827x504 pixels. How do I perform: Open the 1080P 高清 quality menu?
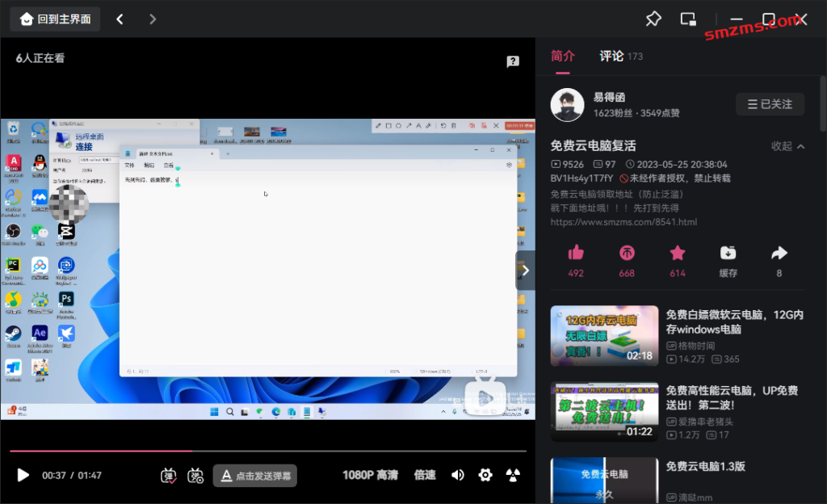coord(370,475)
